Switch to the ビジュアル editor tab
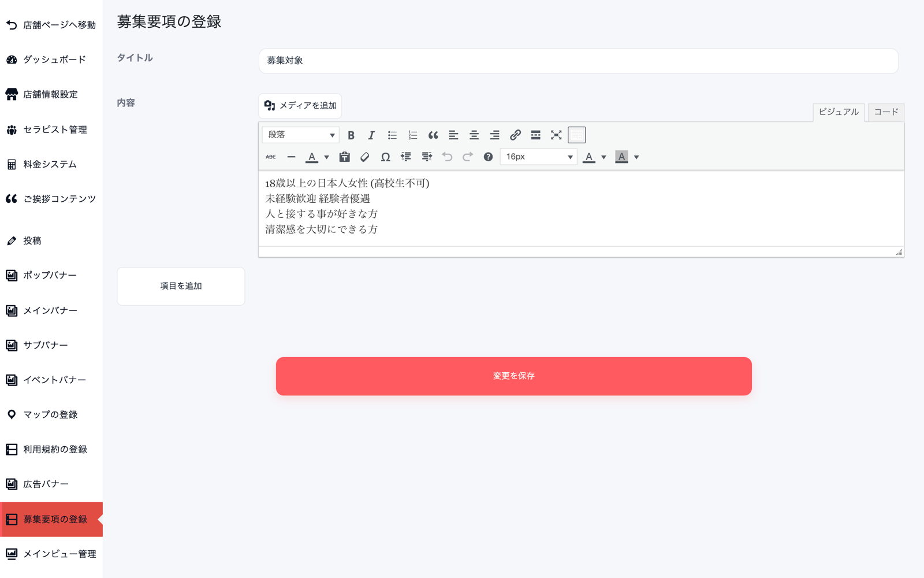The height and width of the screenshot is (578, 924). pyautogui.click(x=839, y=112)
